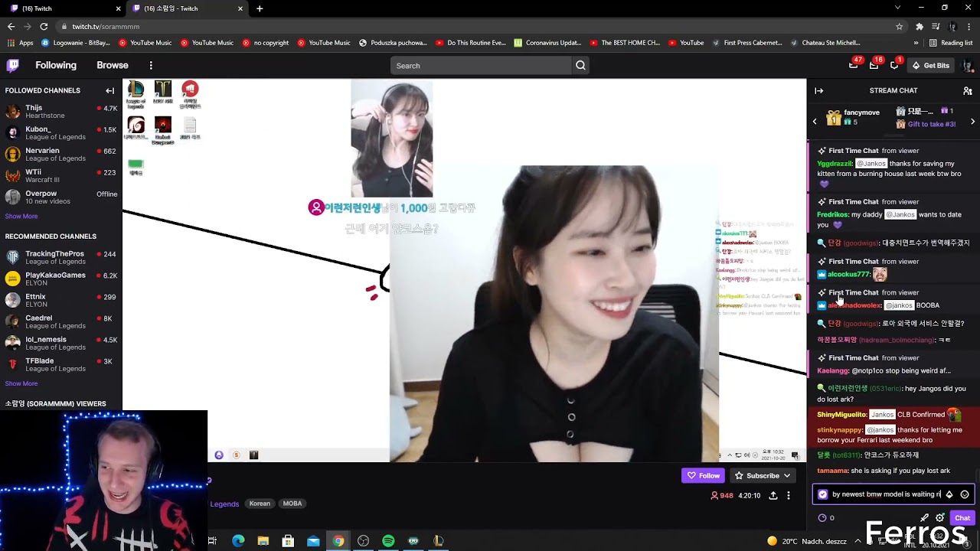This screenshot has height=551, width=980.
Task: Open Gift to take #3 link
Action: click(932, 124)
